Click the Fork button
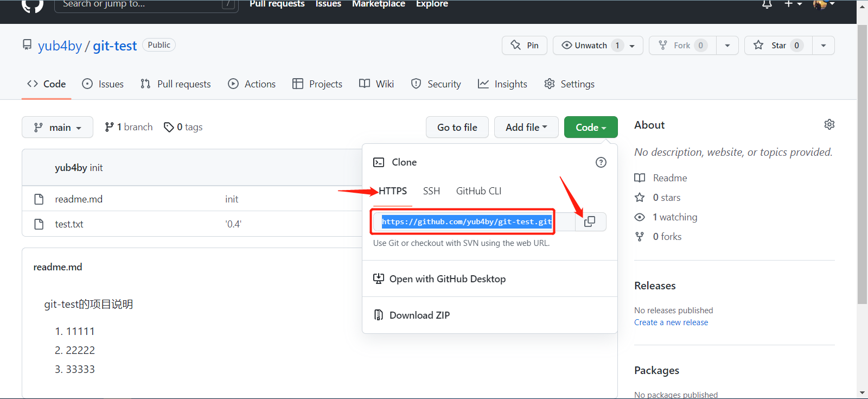 tap(682, 46)
